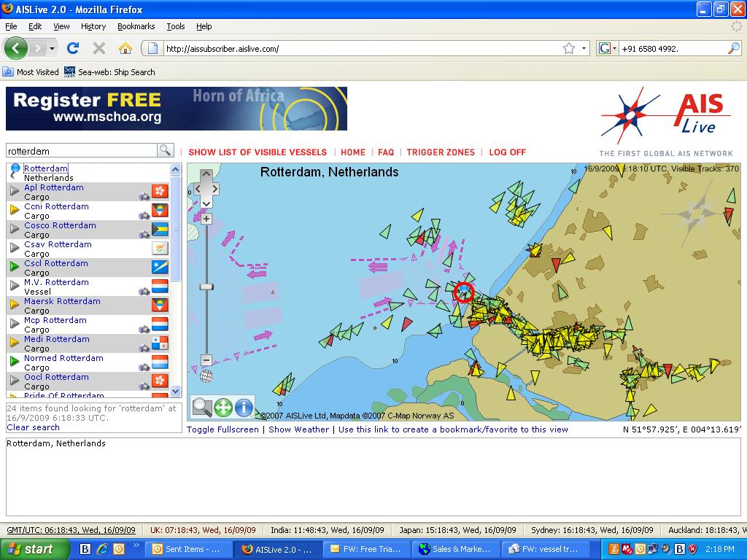Viewport: 747px width, 560px height.
Task: Select the blue info tool on map
Action: tap(244, 408)
